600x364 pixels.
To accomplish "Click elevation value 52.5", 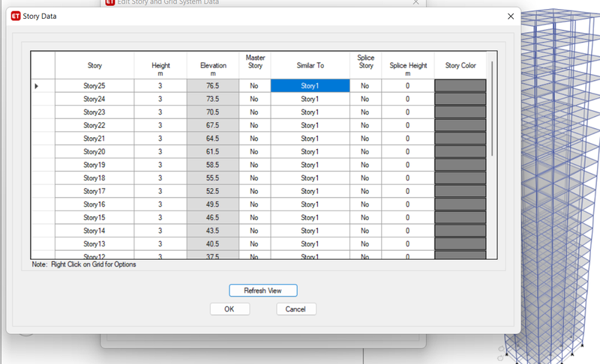I will coord(213,191).
